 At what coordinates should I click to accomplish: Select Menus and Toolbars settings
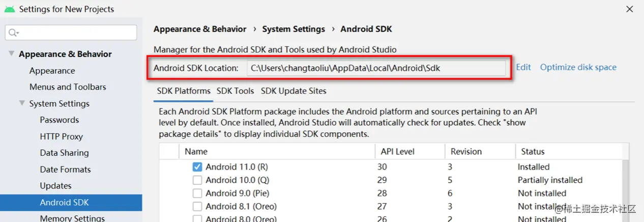pyautogui.click(x=68, y=87)
